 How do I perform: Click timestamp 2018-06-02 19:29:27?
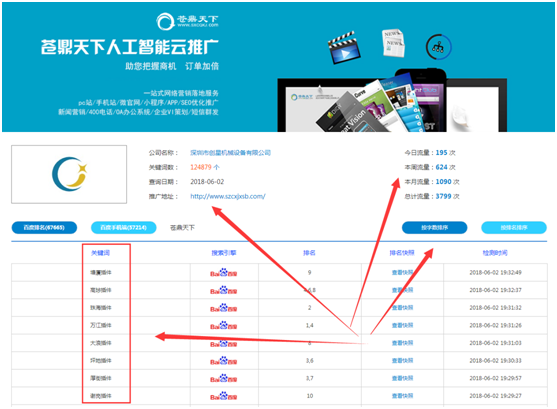click(496, 396)
